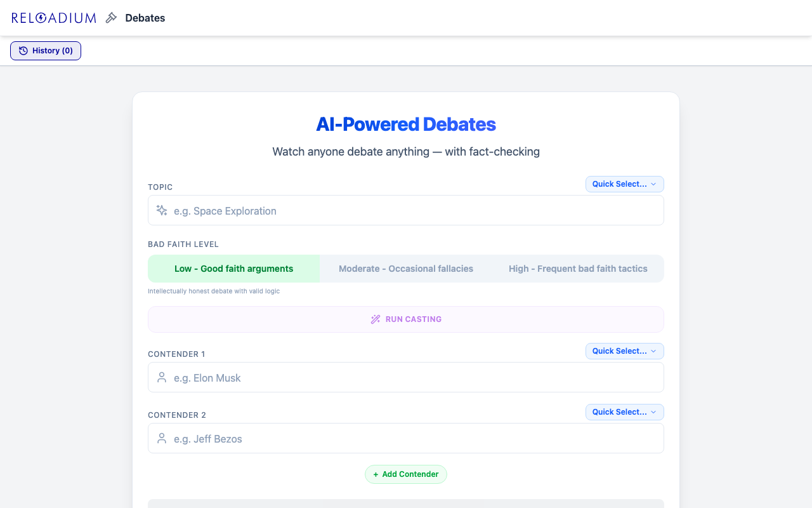
Task: Open the Topic Quick Select dropdown
Action: (624, 184)
